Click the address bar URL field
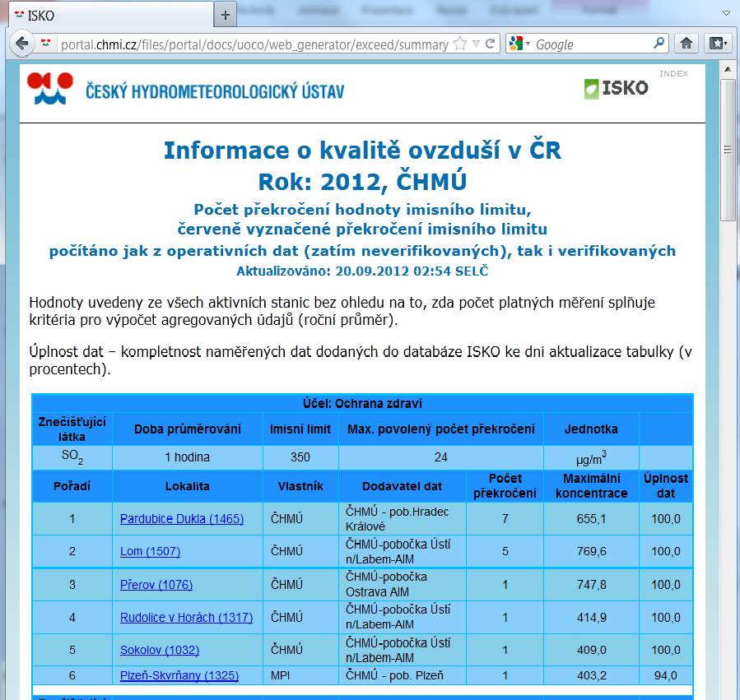 (255, 44)
